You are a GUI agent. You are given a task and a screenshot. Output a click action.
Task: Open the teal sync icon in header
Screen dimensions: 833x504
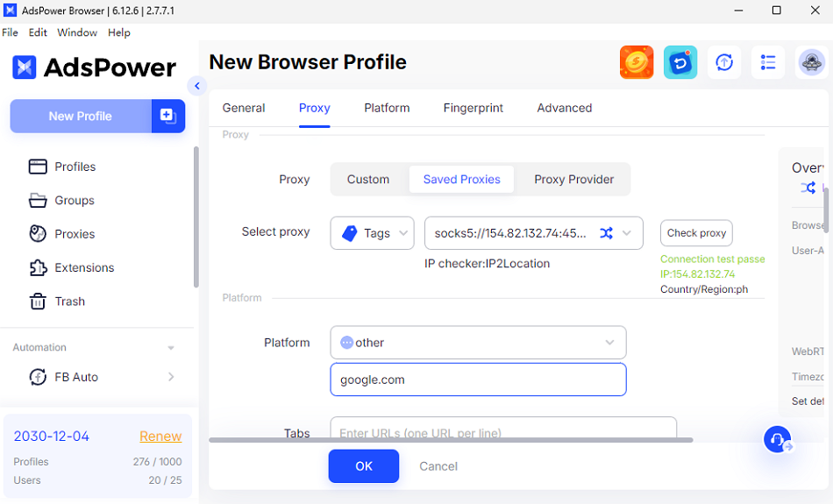pos(680,62)
